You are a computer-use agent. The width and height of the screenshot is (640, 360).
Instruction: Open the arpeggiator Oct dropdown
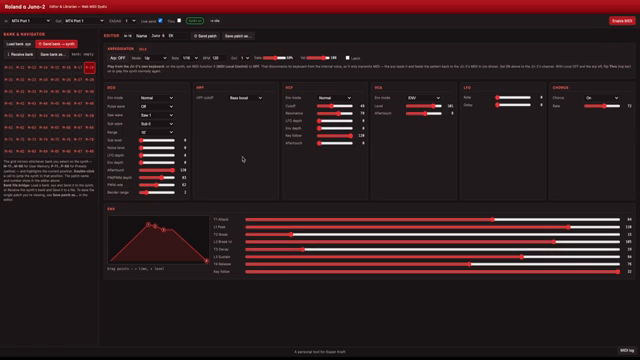[245, 58]
